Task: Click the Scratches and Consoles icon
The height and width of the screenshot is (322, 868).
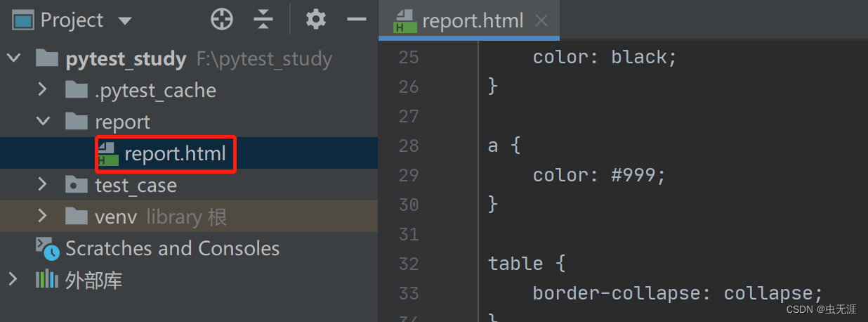Action: [x=46, y=248]
